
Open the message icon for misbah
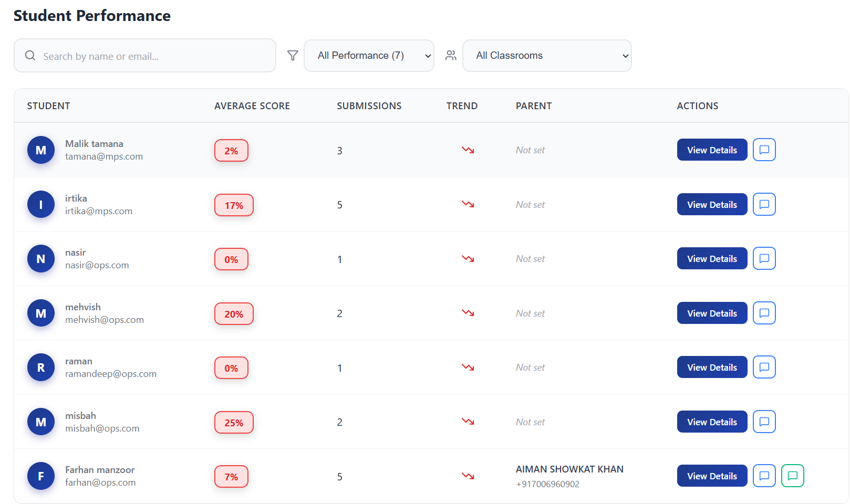click(764, 422)
